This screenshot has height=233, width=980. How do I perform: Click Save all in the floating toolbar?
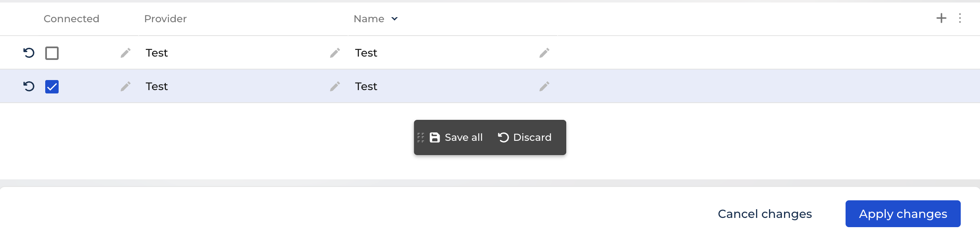(456, 137)
